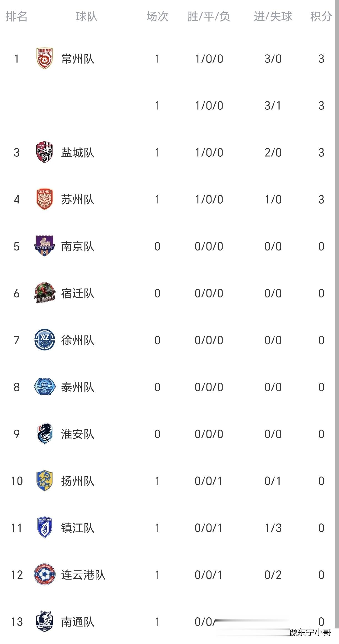Select the Nanjing team purple badge
339x644 pixels.
(x=44, y=246)
